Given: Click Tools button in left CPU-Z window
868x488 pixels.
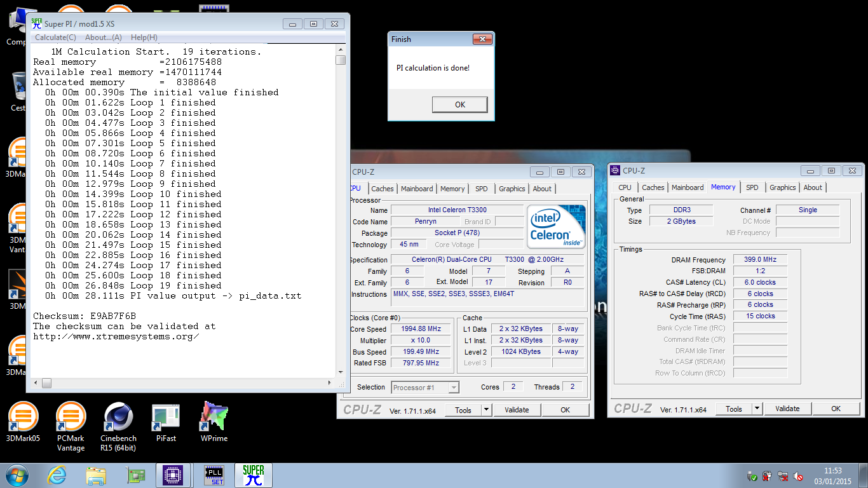Looking at the screenshot, I should click(463, 410).
